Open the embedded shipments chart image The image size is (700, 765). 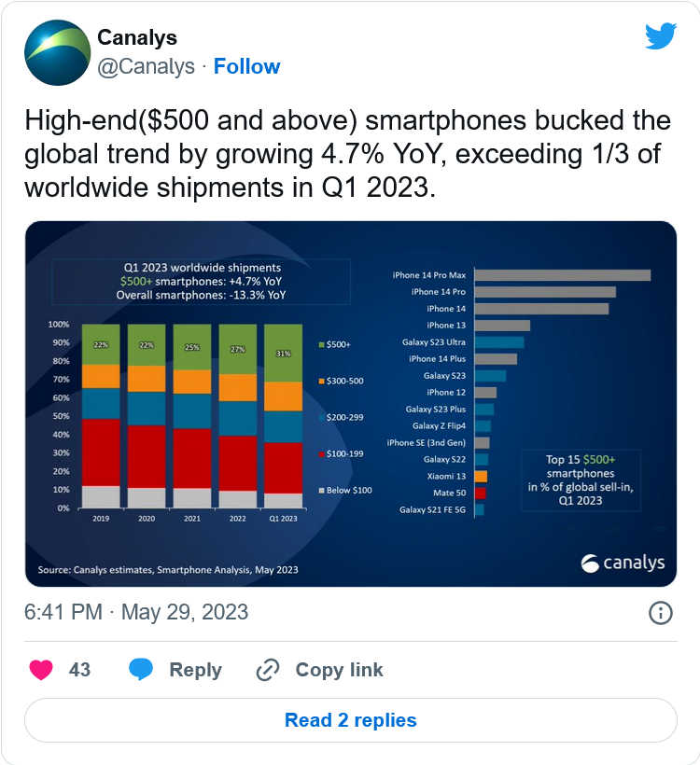click(x=351, y=403)
